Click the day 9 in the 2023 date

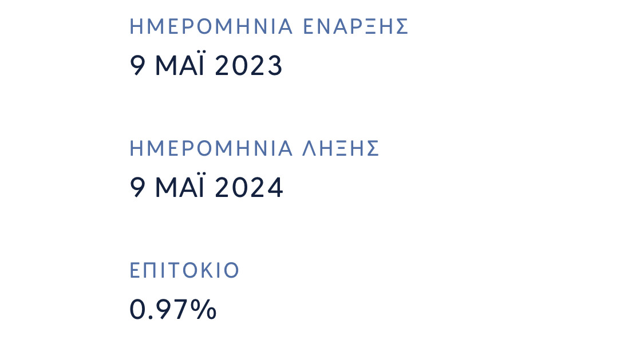(x=137, y=66)
